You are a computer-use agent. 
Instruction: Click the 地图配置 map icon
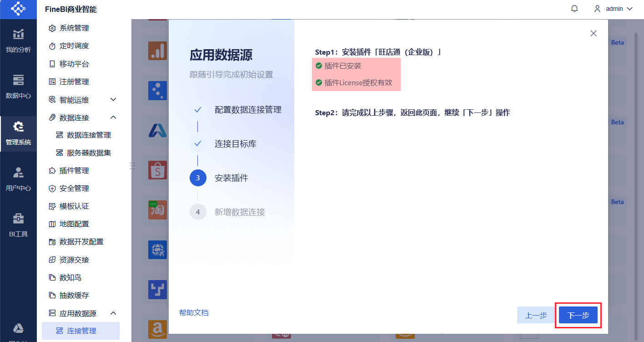[52, 224]
